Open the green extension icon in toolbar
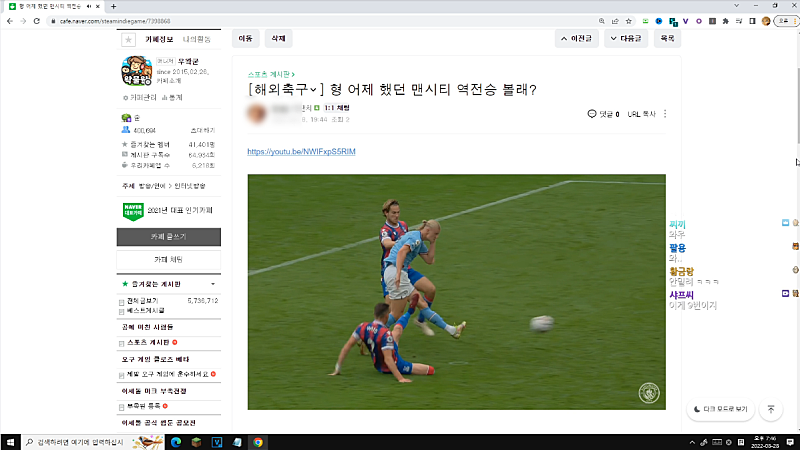Screen dimensions: 800x450 point(645,21)
